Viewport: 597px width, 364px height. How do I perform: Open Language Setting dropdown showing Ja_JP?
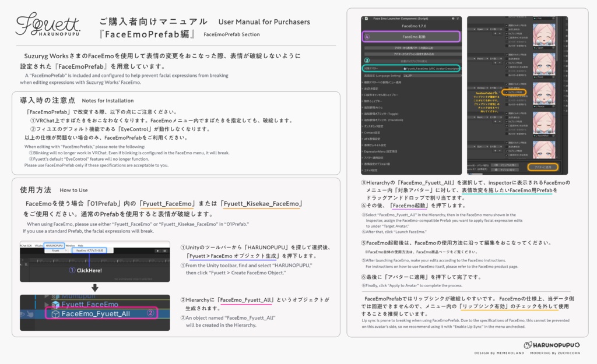(x=432, y=76)
